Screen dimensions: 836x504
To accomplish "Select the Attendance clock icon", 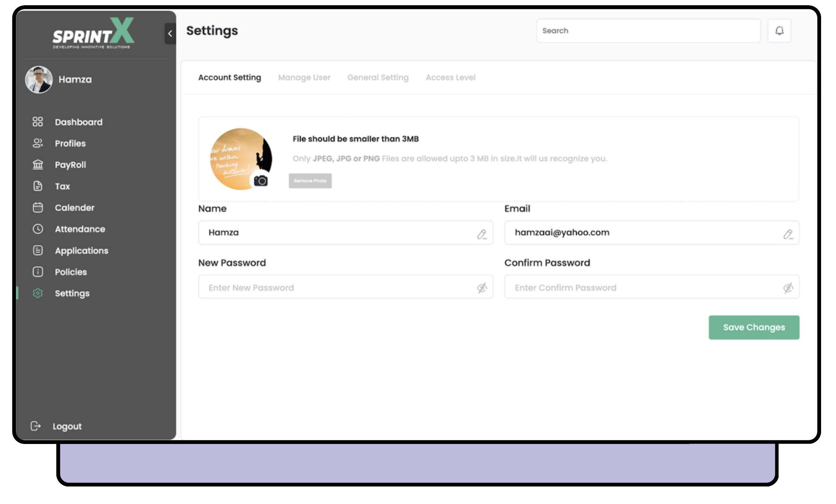I will coord(38,229).
